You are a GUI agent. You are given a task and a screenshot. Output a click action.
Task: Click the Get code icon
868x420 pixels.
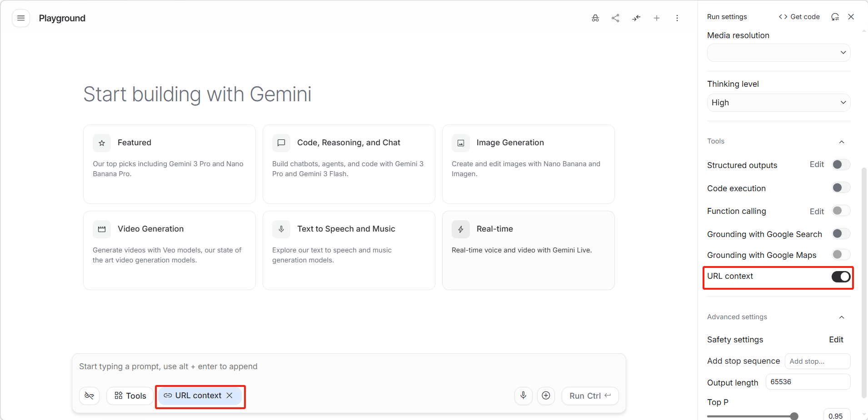[783, 17]
